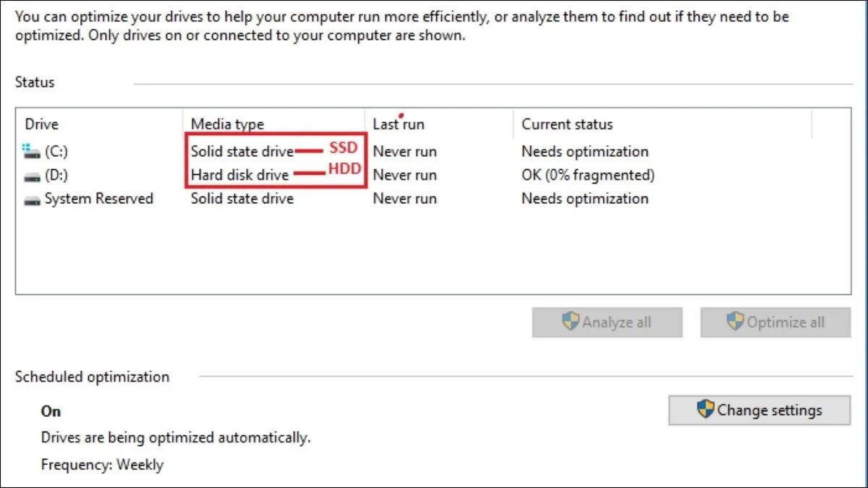Click the C: drive icon
Viewport: 868px width, 488px height.
pyautogui.click(x=32, y=152)
